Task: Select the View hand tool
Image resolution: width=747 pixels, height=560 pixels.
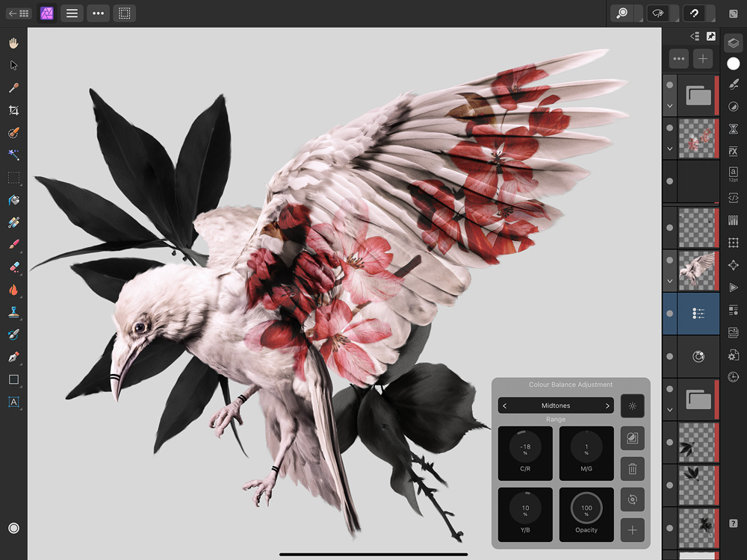Action: pyautogui.click(x=13, y=43)
